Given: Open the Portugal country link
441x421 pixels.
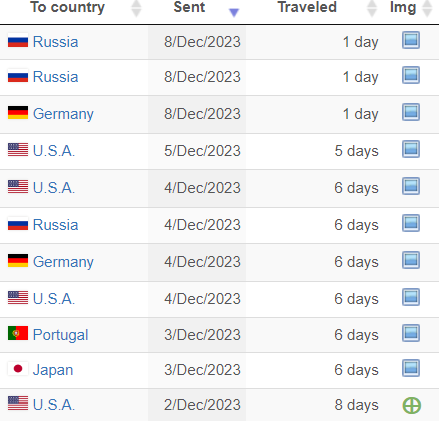Looking at the screenshot, I should click(x=60, y=335).
